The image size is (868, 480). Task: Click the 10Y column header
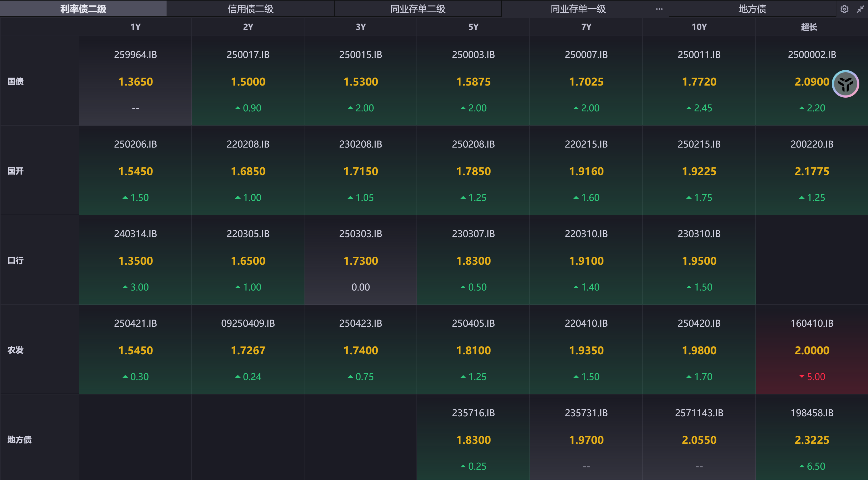point(699,27)
